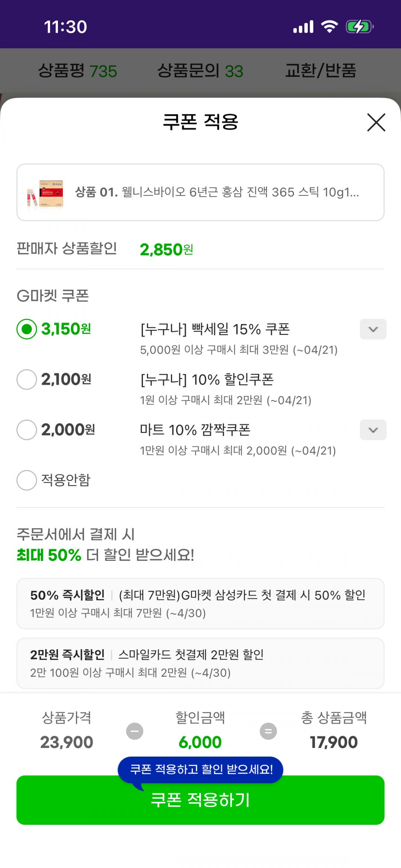Tap the red ginseng product thumbnail

45,193
